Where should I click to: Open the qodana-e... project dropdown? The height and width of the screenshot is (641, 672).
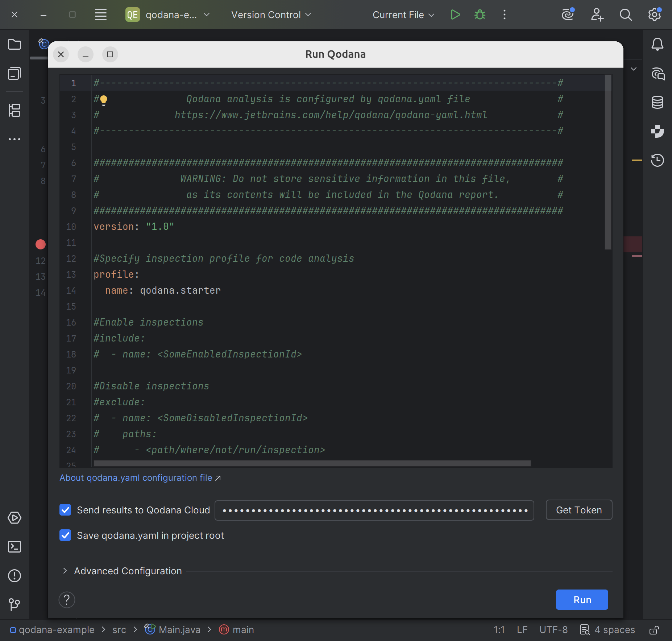tap(168, 15)
